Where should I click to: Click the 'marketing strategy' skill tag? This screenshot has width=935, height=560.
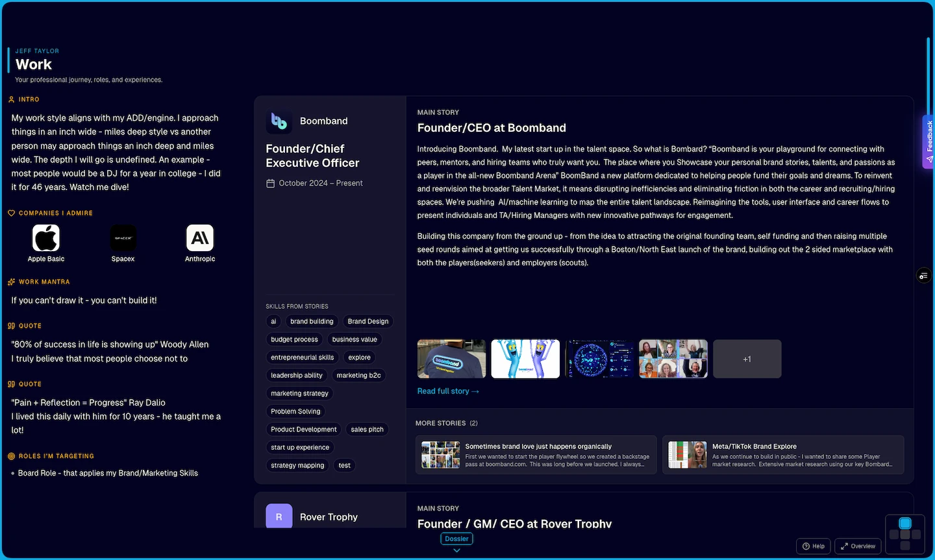coord(300,393)
